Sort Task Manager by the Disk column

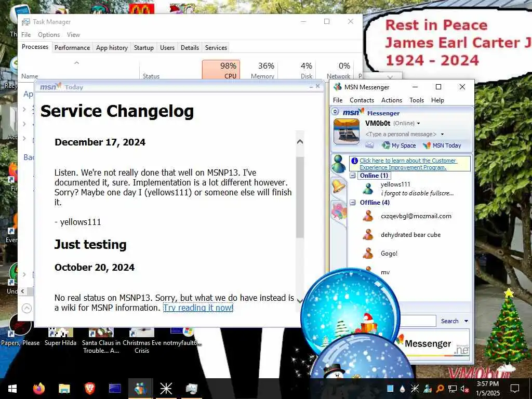(297, 70)
